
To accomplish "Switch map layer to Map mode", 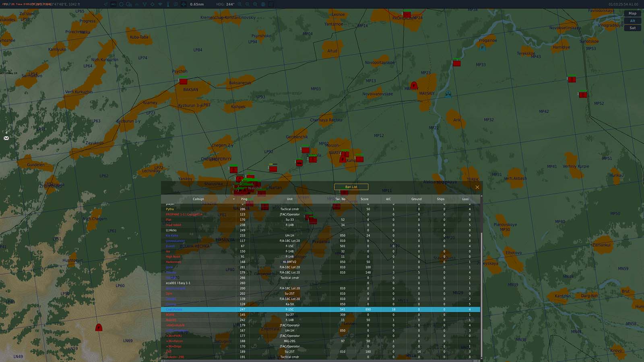I will (x=632, y=13).
